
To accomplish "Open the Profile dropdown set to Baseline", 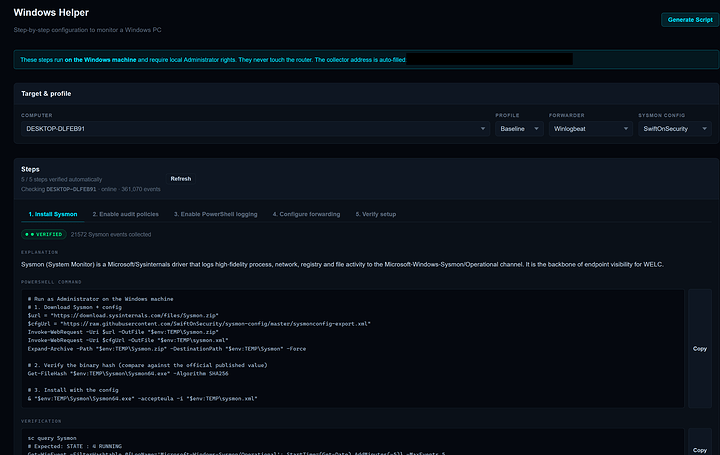I will pos(519,129).
